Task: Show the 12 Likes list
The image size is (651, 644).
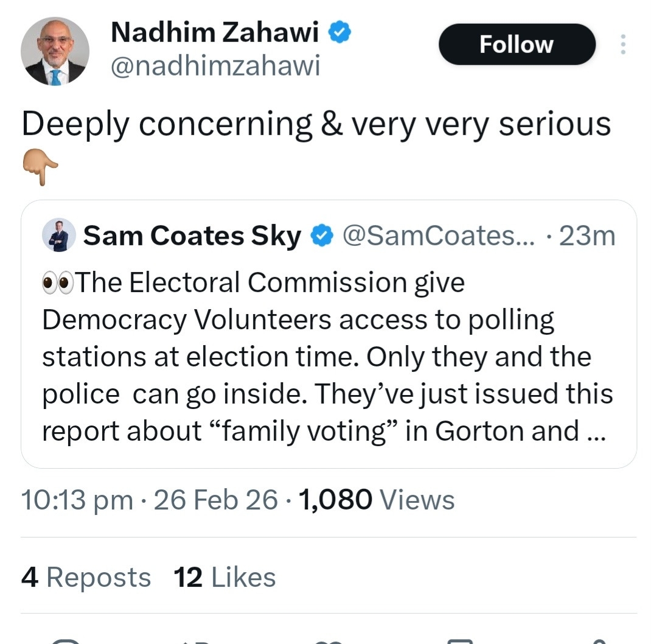Action: (x=225, y=577)
